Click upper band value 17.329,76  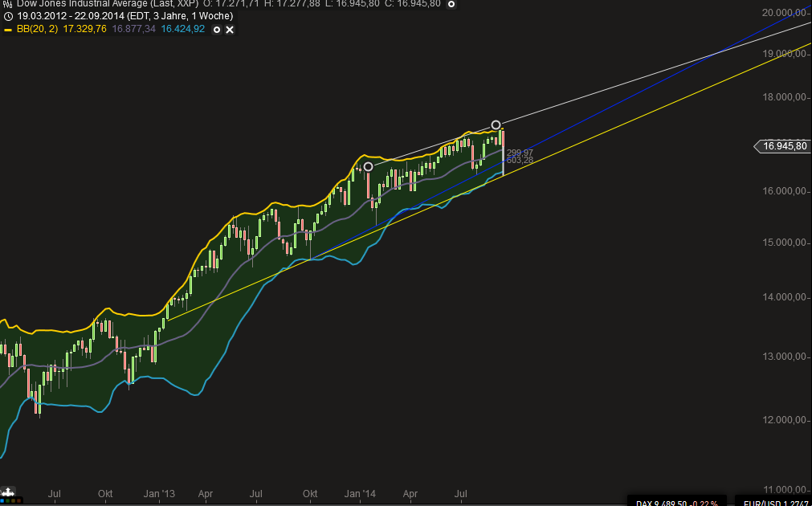[x=85, y=30]
